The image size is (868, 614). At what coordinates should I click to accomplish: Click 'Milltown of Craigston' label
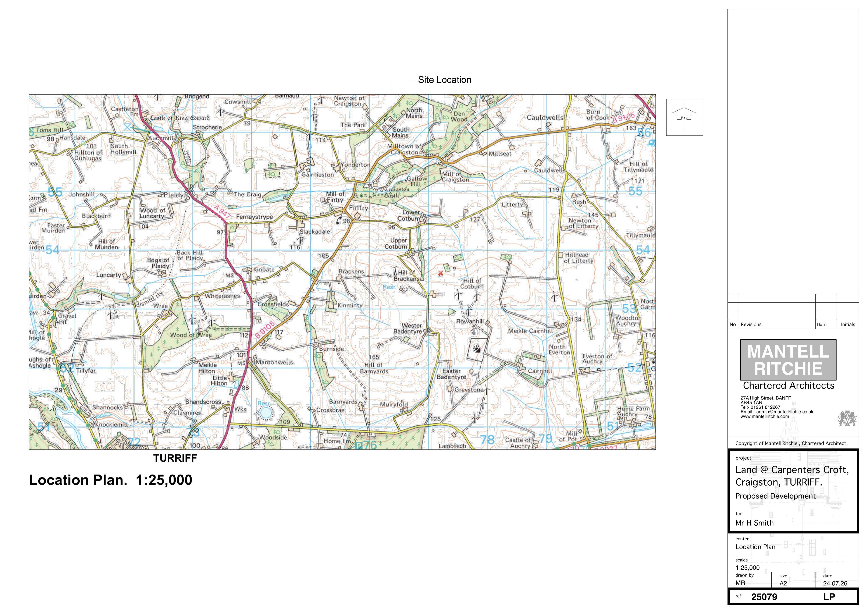pos(404,149)
